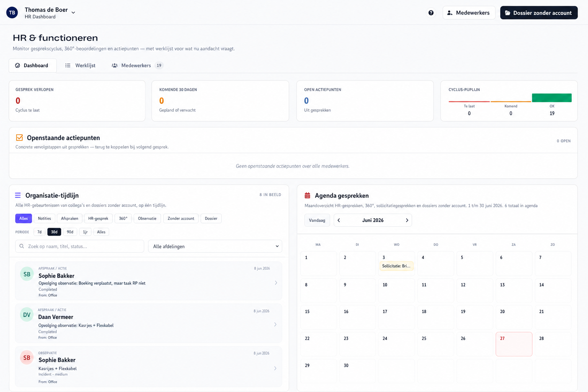Click the 19 OK count value
The height and width of the screenshot is (392, 588).
click(552, 113)
